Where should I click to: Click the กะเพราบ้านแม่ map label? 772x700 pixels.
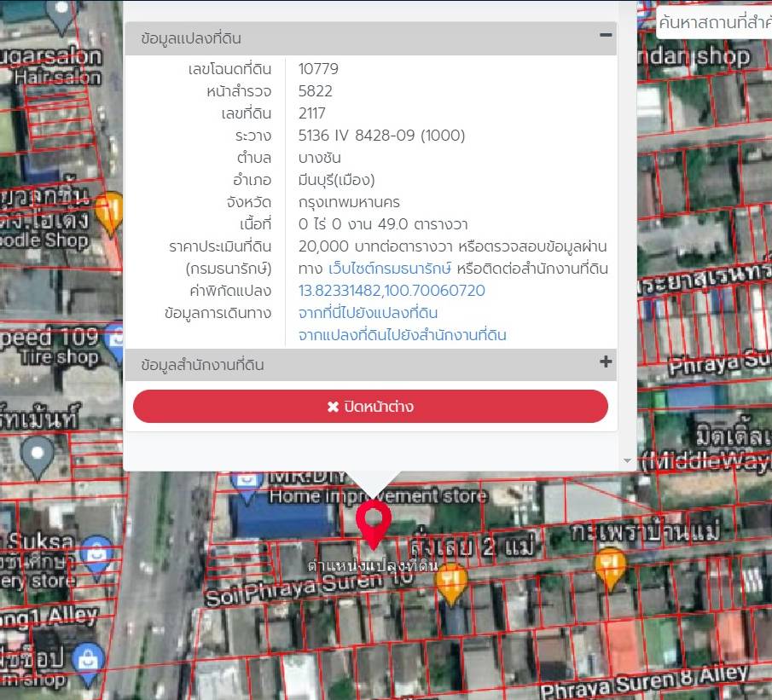coord(645,532)
